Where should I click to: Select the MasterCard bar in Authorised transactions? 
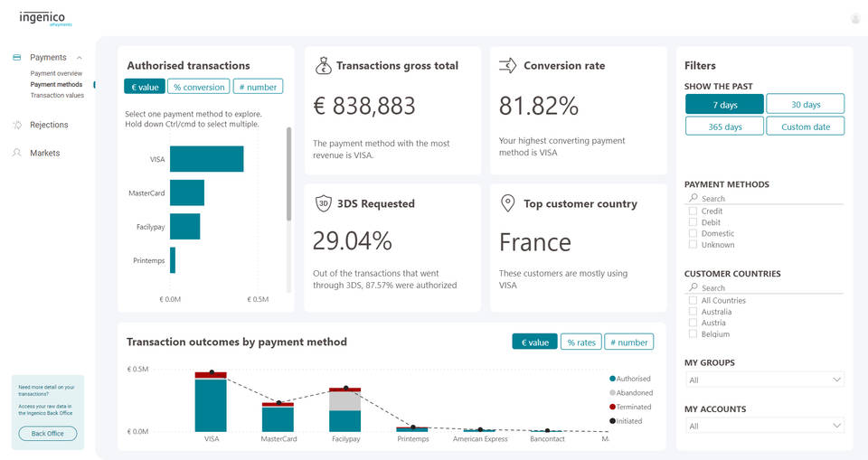click(187, 192)
